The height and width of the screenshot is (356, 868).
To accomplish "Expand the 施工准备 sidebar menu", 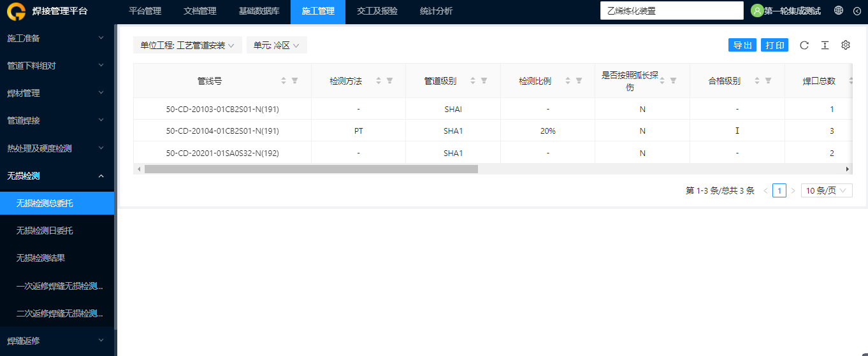I will [x=57, y=38].
